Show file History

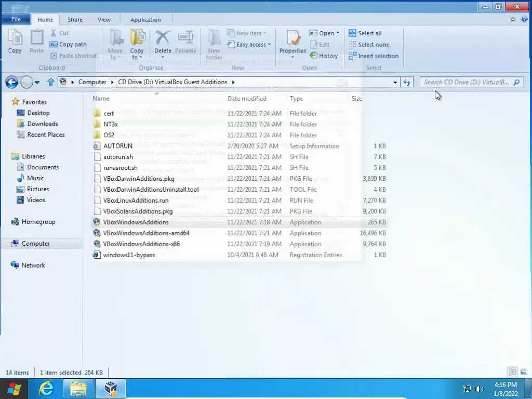click(x=324, y=56)
